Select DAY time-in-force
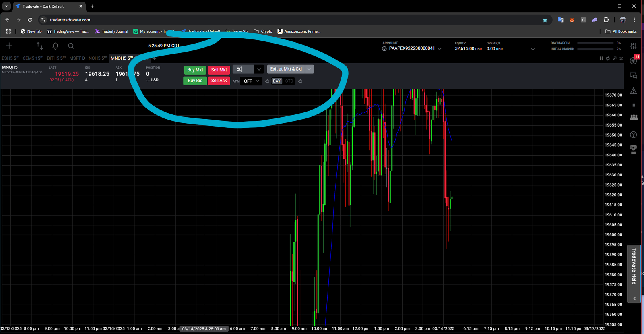The width and height of the screenshot is (644, 334). pos(277,81)
